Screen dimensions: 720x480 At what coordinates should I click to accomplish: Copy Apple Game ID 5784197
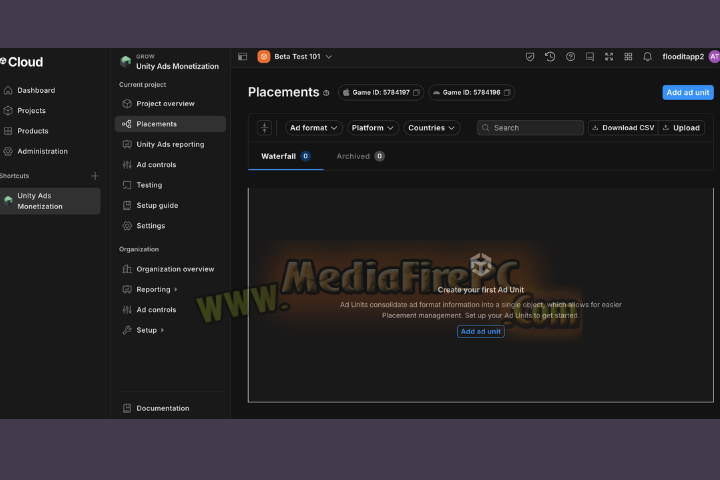click(416, 93)
